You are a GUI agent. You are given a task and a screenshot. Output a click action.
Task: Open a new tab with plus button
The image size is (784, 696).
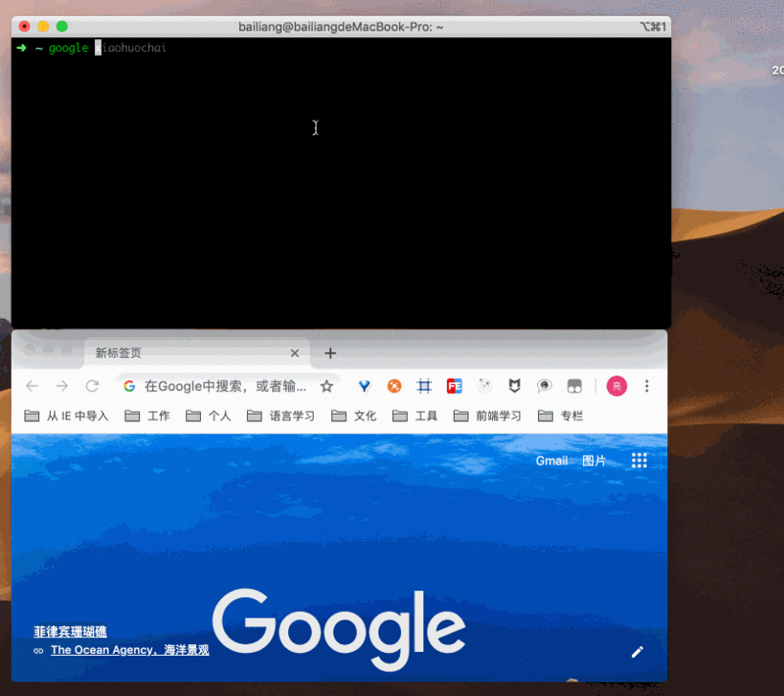coord(330,353)
